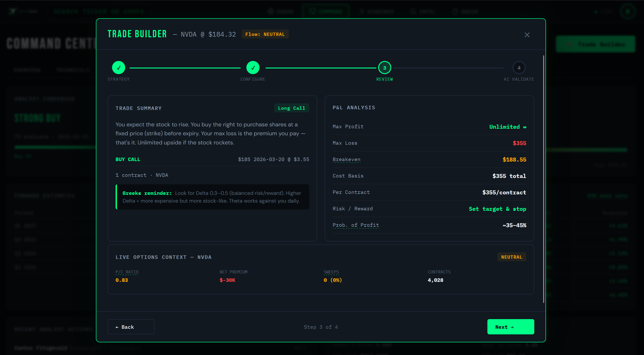Viewport: 644px width, 355px height.
Task: Click the Configure step checkmark circle
Action: point(253,68)
